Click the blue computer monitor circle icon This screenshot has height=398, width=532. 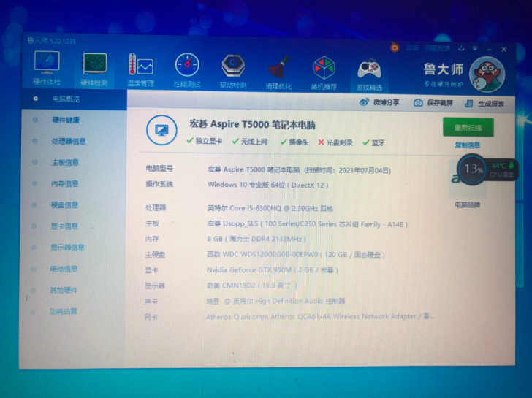click(161, 130)
